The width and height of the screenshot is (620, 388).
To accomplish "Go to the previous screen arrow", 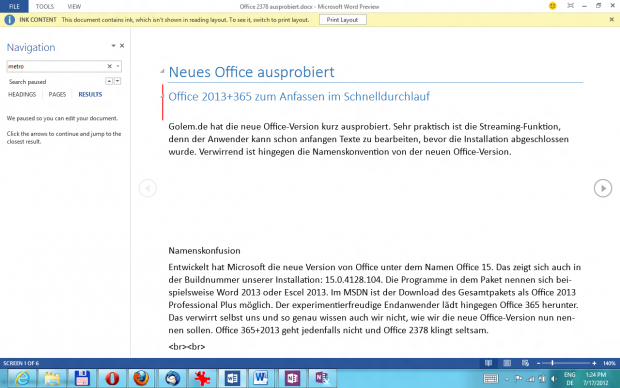I will [x=148, y=188].
